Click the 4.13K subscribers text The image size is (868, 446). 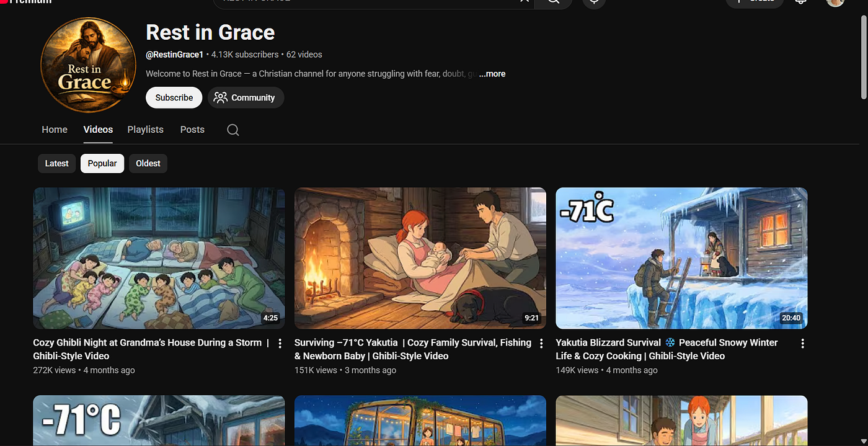click(245, 55)
